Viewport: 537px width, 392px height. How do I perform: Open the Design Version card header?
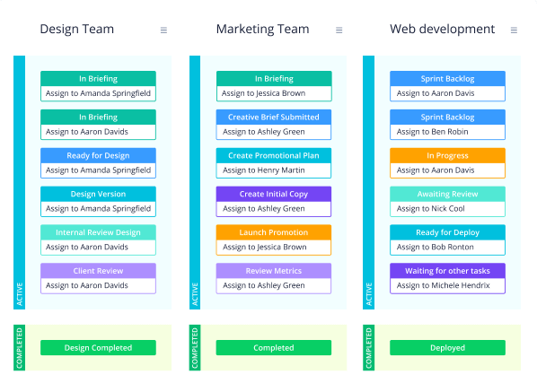pyautogui.click(x=98, y=194)
